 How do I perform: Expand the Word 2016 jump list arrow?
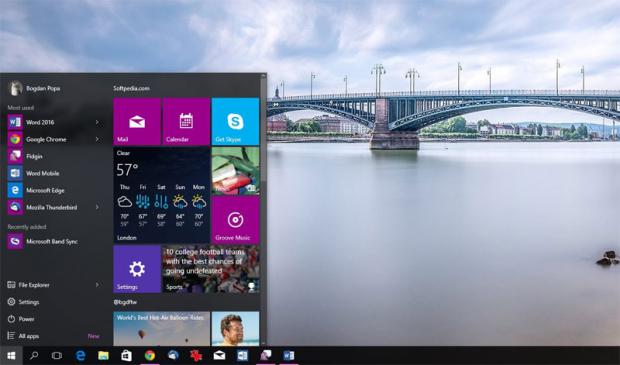[97, 122]
